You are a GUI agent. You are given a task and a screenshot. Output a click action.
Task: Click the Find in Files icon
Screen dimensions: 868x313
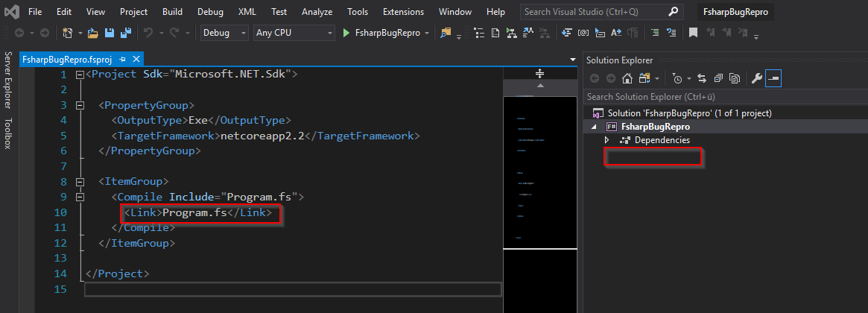445,34
